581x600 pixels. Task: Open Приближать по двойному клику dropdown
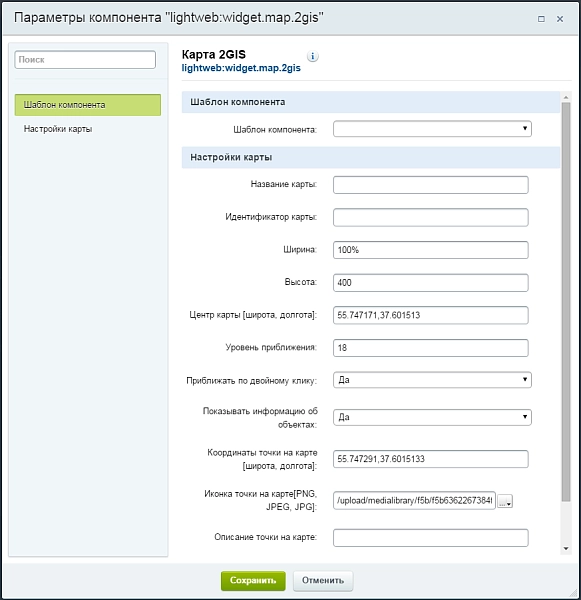point(432,380)
